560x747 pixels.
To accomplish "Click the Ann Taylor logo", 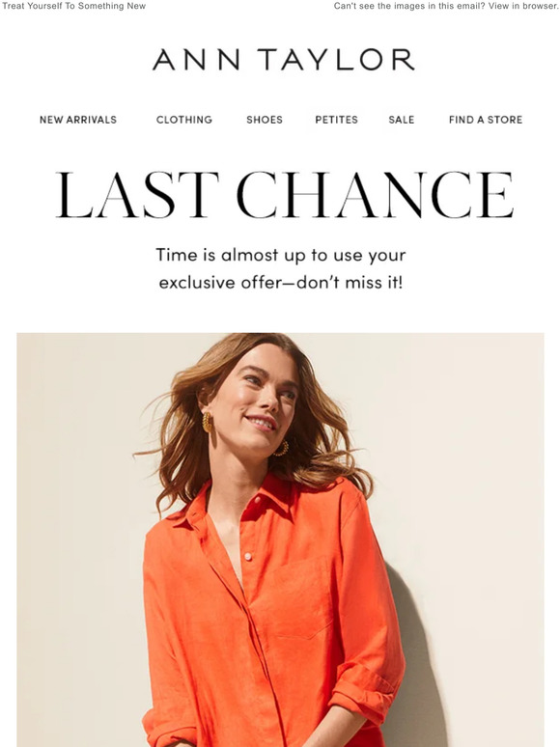I will 284,60.
